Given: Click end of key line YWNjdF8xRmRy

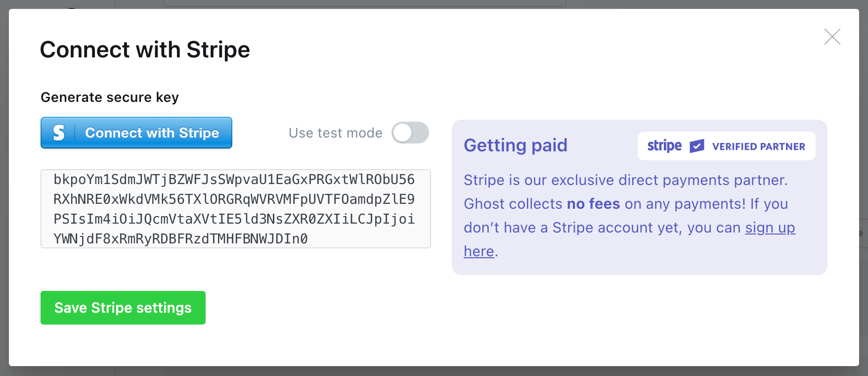Looking at the screenshot, I should point(308,239).
